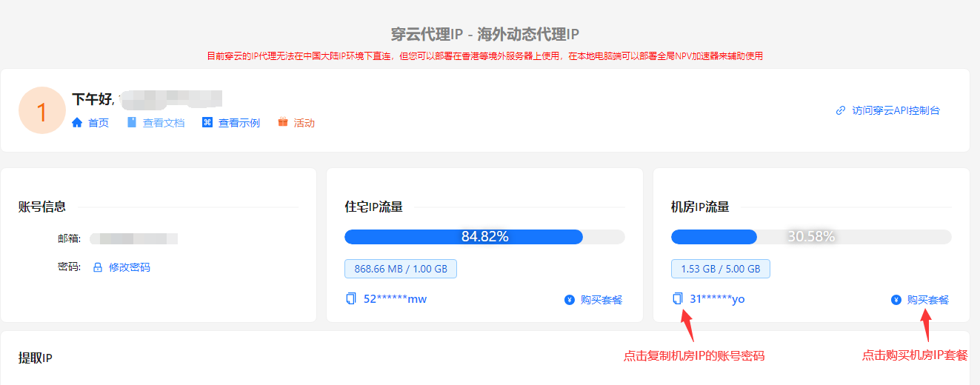Copy datacenter IP credentials via copy icon
This screenshot has width=980, height=385.
677,299
